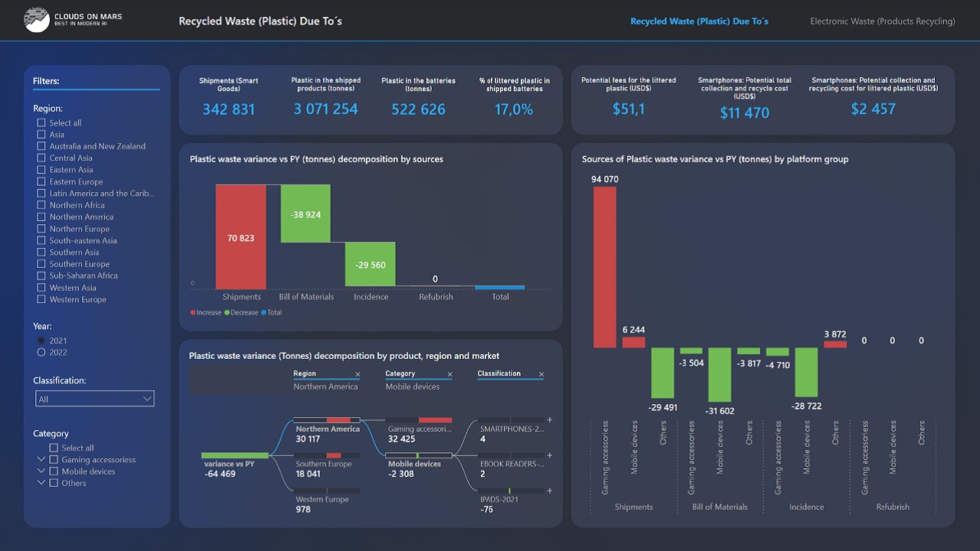The height and width of the screenshot is (551, 980).
Task: Select the Northern America tree node bar
Action: click(x=327, y=420)
